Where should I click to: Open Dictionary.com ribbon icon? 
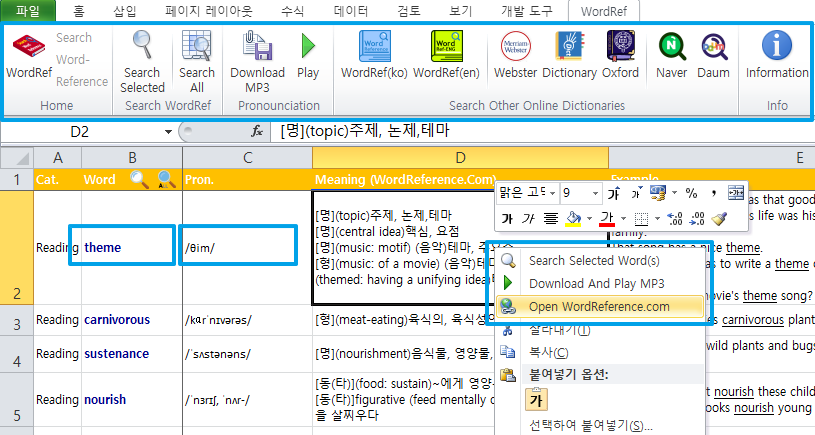(x=569, y=46)
